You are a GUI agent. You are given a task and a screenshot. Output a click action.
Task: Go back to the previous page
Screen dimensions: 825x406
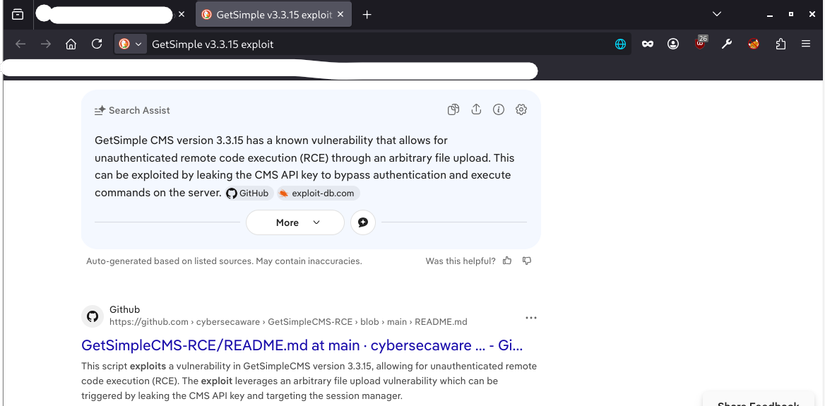pyautogui.click(x=21, y=44)
